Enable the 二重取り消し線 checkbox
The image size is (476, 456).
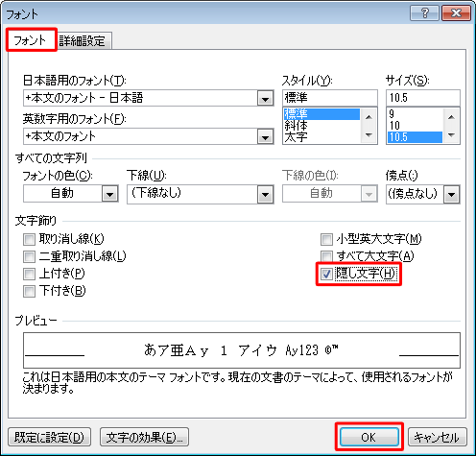coord(29,256)
